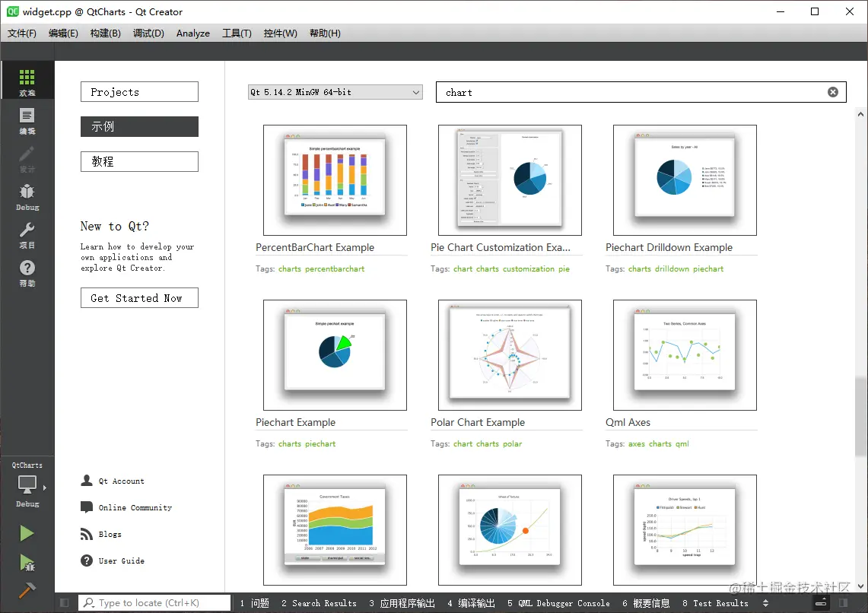The height and width of the screenshot is (613, 868).
Task: Toggle the left sidebar visibility button
Action: click(x=64, y=602)
